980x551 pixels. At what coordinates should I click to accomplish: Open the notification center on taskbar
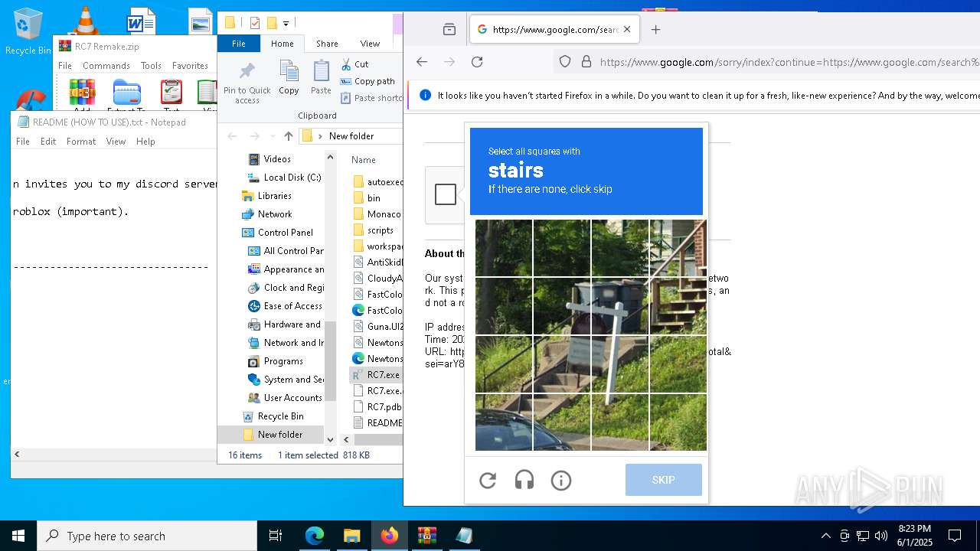[955, 536]
